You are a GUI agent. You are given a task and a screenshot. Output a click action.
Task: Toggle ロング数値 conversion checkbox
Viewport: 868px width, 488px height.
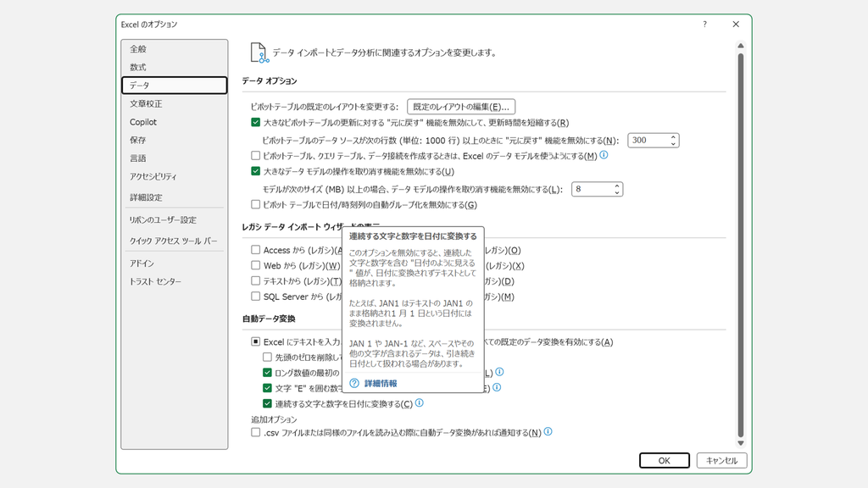[267, 373]
